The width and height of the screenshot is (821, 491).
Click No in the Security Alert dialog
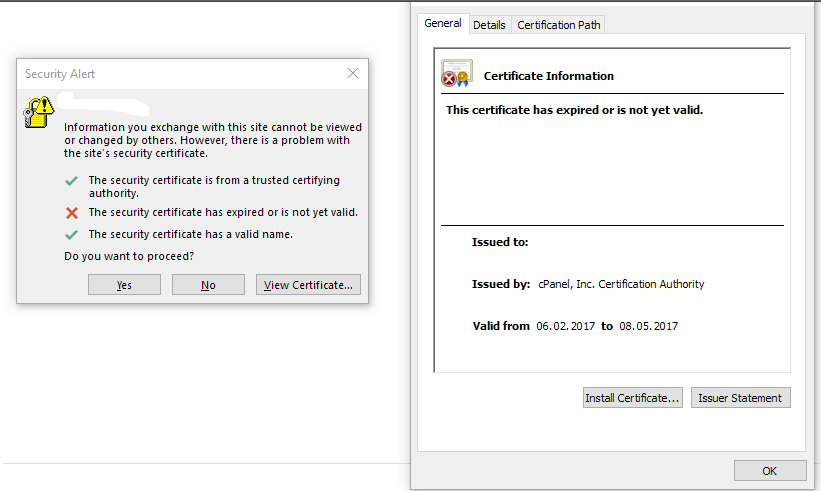coord(208,285)
